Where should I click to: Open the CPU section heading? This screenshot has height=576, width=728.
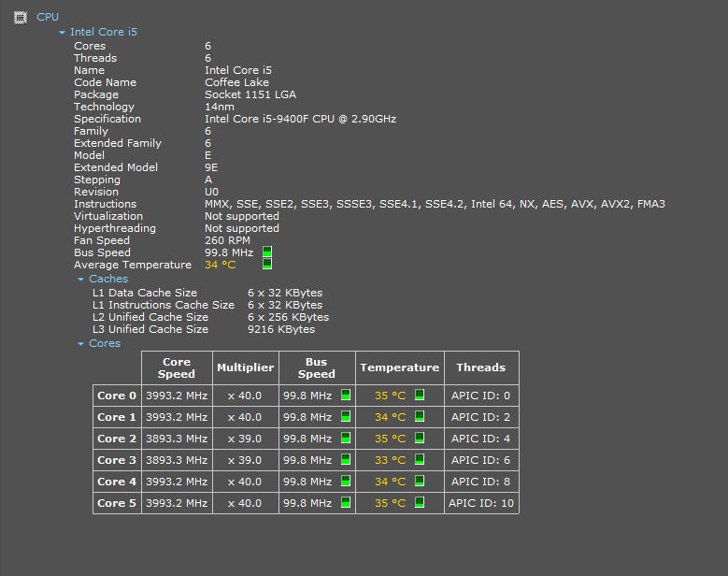click(x=48, y=17)
